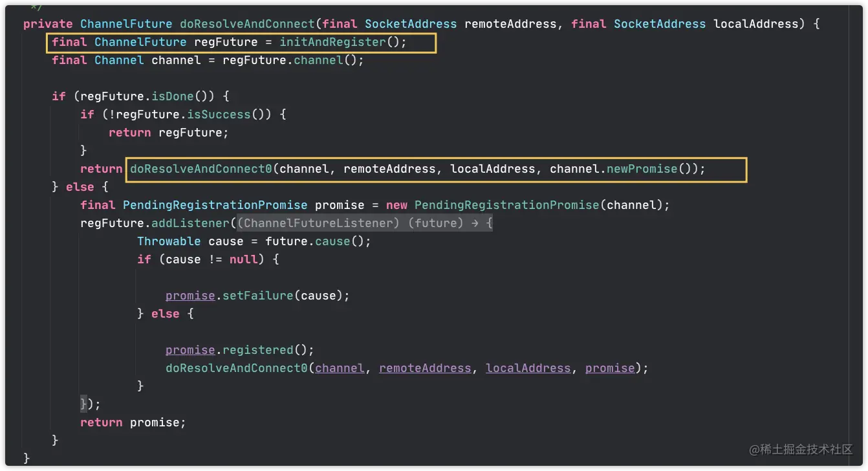Click addListener method call

point(190,223)
